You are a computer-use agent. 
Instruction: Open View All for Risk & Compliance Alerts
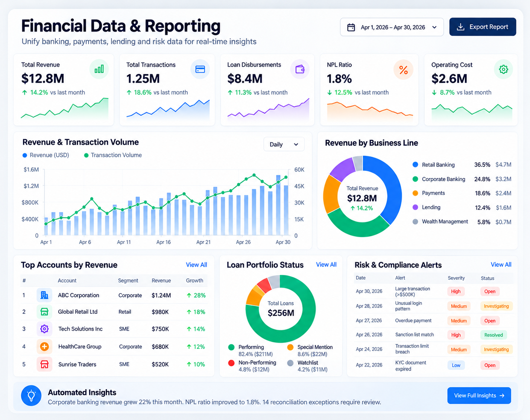[501, 265]
